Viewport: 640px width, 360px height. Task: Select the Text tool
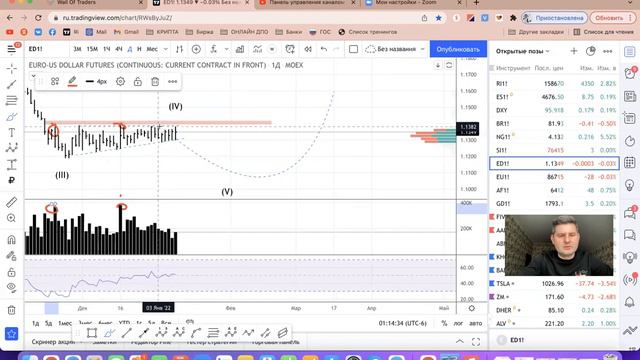coord(11,133)
